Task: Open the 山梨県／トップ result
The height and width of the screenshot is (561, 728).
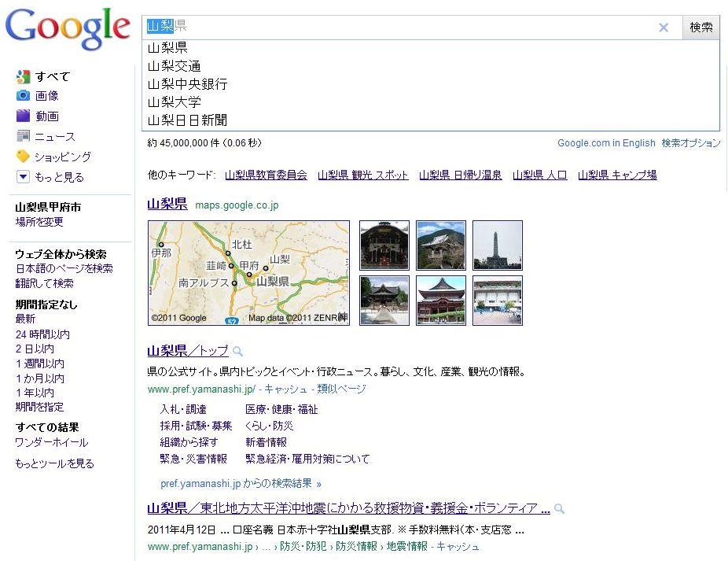Action: [188, 350]
